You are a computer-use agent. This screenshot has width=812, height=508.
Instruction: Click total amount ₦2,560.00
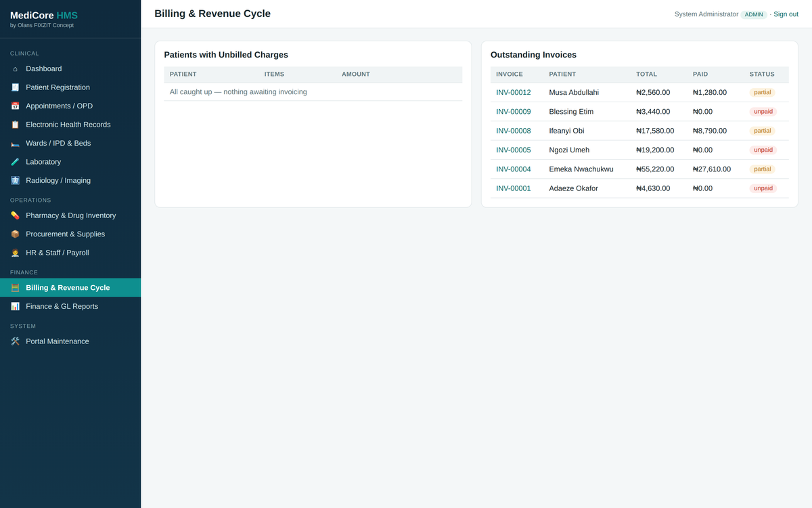pyautogui.click(x=653, y=93)
